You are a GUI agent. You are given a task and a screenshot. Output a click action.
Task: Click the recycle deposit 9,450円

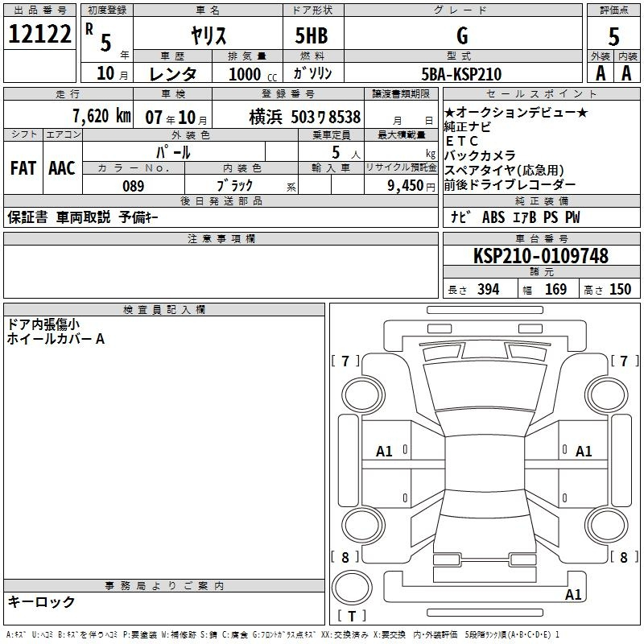pos(411,186)
